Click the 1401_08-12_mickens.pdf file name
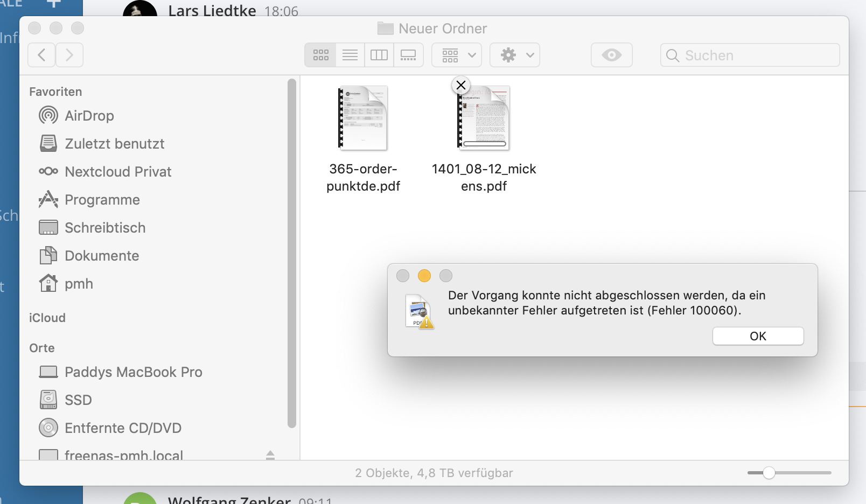Image resolution: width=866 pixels, height=504 pixels. pyautogui.click(x=484, y=178)
